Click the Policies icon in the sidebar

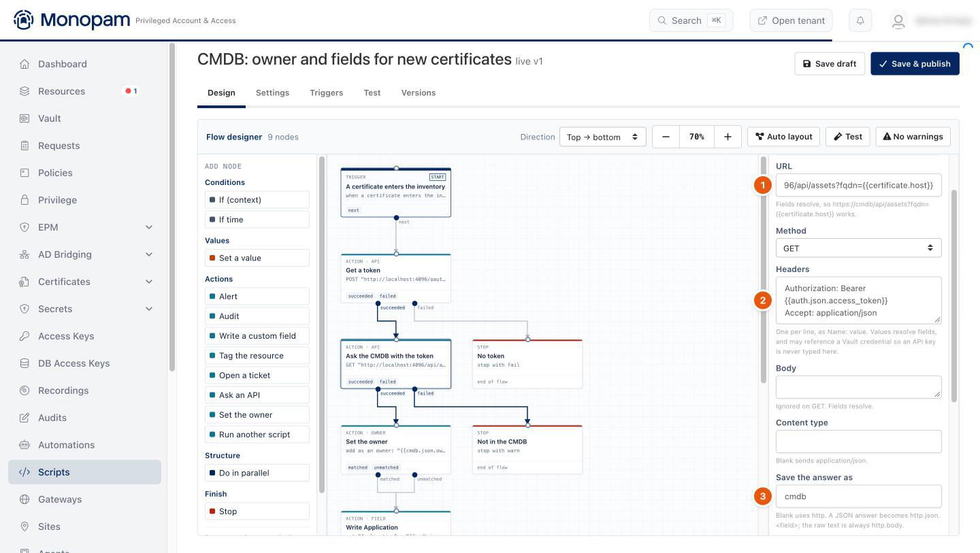click(x=24, y=173)
